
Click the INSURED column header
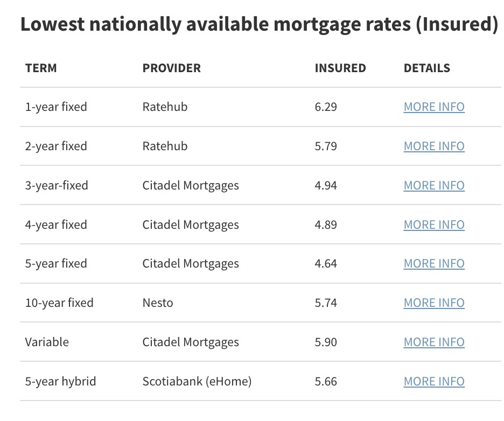pyautogui.click(x=340, y=68)
